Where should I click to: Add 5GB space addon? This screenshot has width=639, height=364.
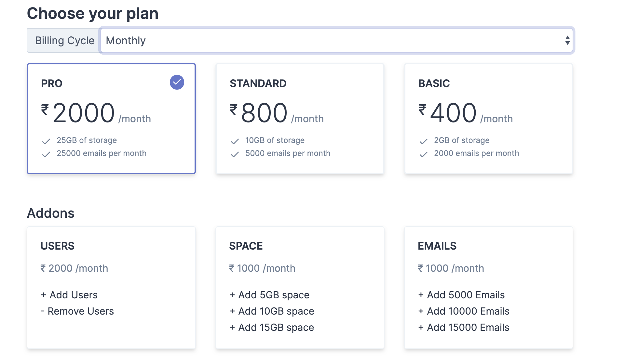point(269,295)
